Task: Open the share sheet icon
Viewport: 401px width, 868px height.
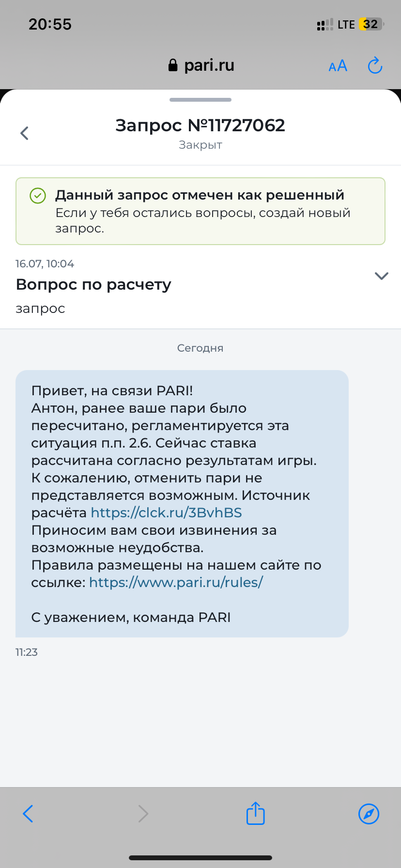Action: tap(255, 813)
